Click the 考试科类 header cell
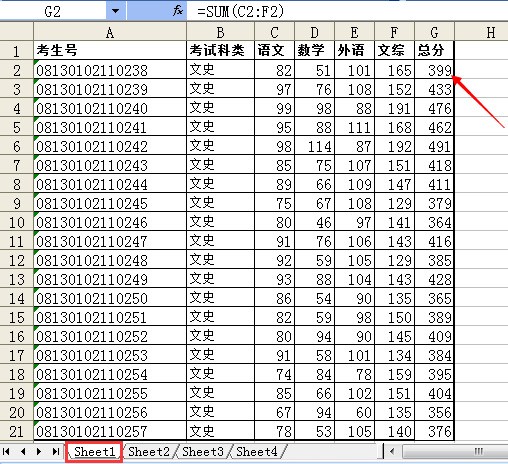The height and width of the screenshot is (464, 508). point(220,51)
